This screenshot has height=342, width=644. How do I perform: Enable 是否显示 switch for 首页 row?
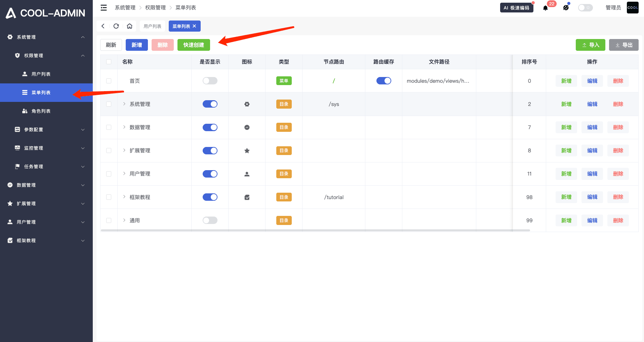[210, 81]
